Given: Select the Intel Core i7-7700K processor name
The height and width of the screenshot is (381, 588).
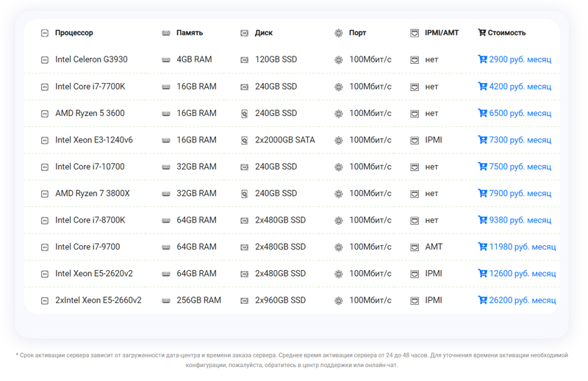Looking at the screenshot, I should point(90,87).
